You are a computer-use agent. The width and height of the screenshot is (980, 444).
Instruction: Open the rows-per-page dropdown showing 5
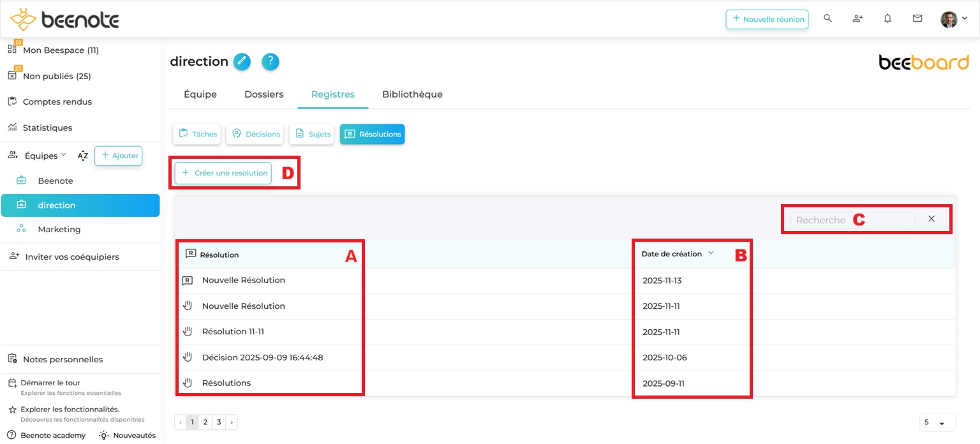pos(937,422)
